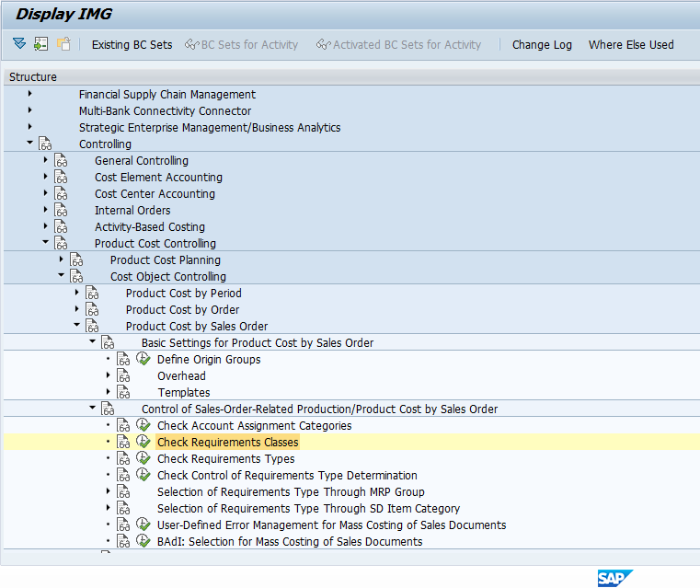The height and width of the screenshot is (588, 700).
Task: Open documentation icon for Controlling node
Action: (x=45, y=144)
